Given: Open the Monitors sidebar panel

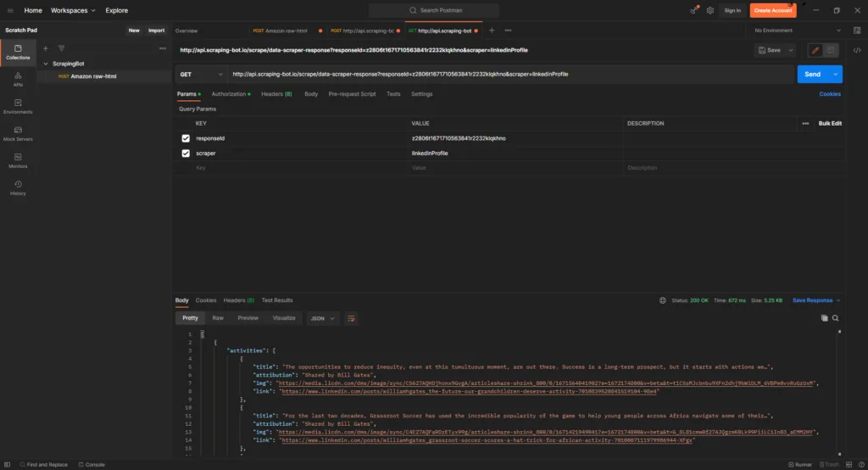Looking at the screenshot, I should tap(18, 159).
